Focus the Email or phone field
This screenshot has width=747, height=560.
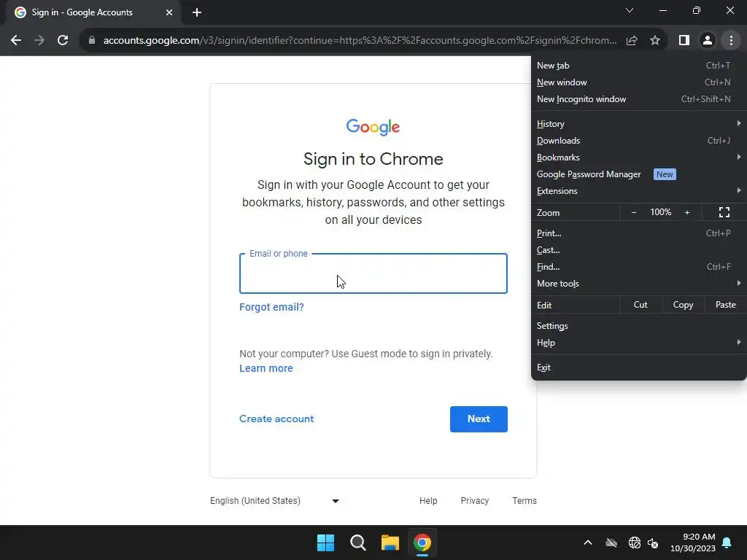coord(373,273)
